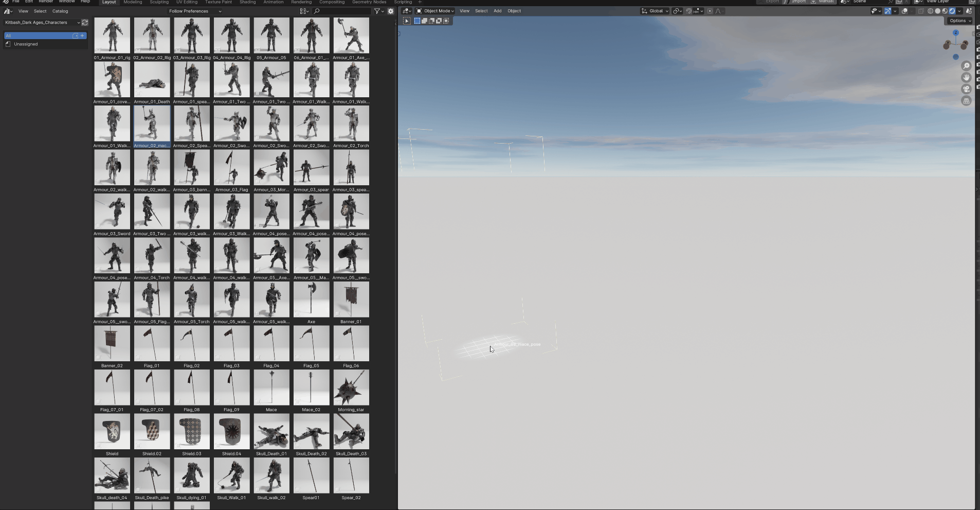Switch to the Modeling workspace tab
Screen dimensions: 980x510
(133, 2)
